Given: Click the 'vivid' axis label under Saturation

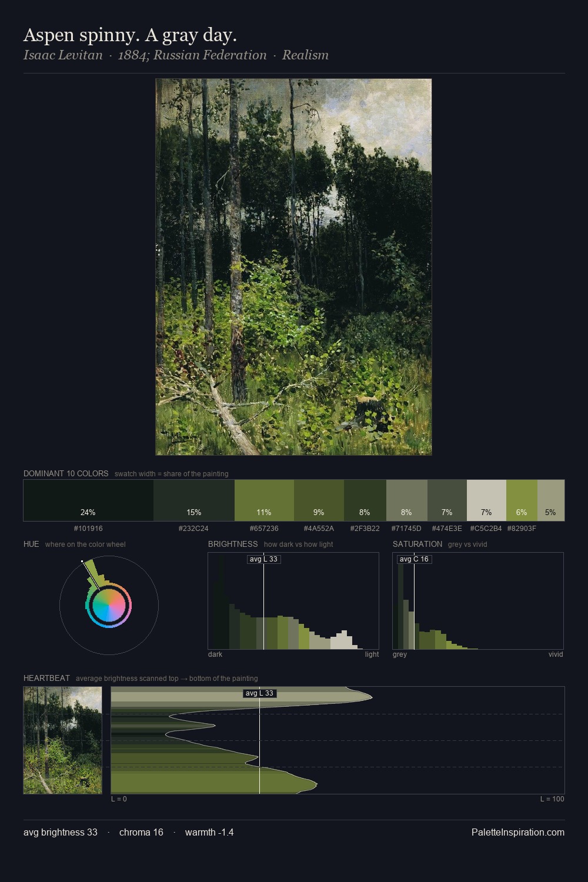Looking at the screenshot, I should (556, 654).
